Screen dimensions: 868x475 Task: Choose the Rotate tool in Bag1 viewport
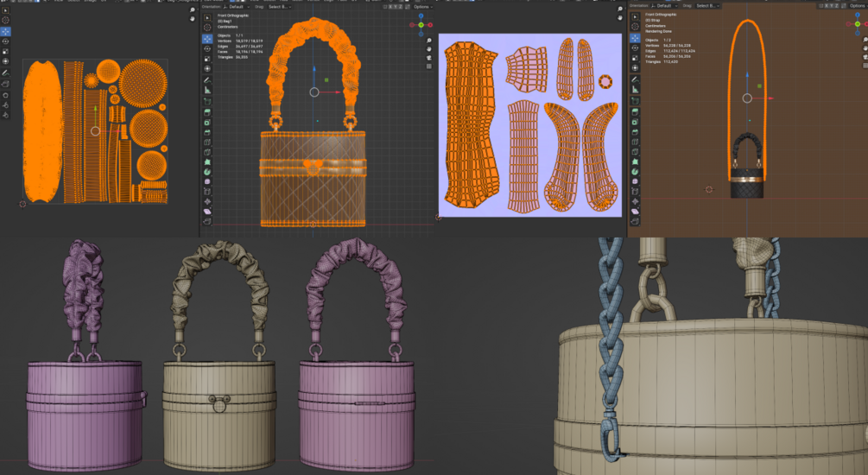tap(207, 48)
